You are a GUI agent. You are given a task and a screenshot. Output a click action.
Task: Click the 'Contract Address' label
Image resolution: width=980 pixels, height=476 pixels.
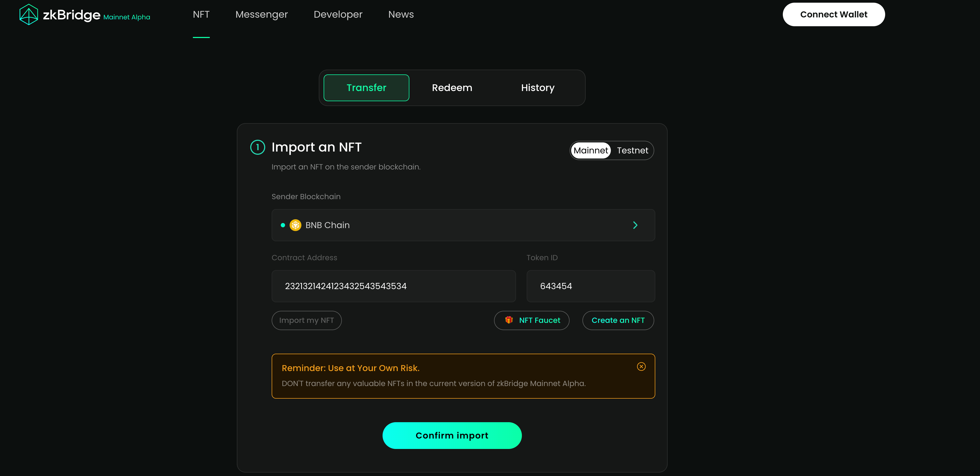point(304,257)
